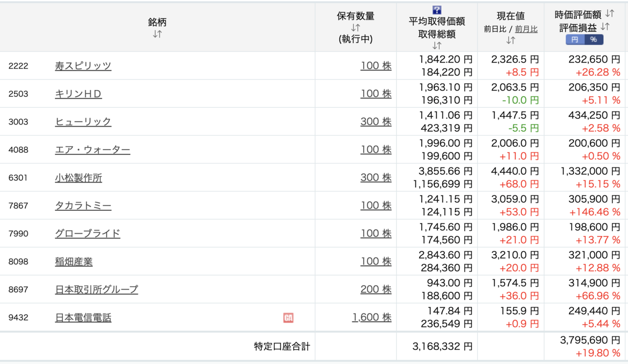Click the 434,250 円 valuation value
Viewport: 628px width, 364px height.
[x=595, y=115]
